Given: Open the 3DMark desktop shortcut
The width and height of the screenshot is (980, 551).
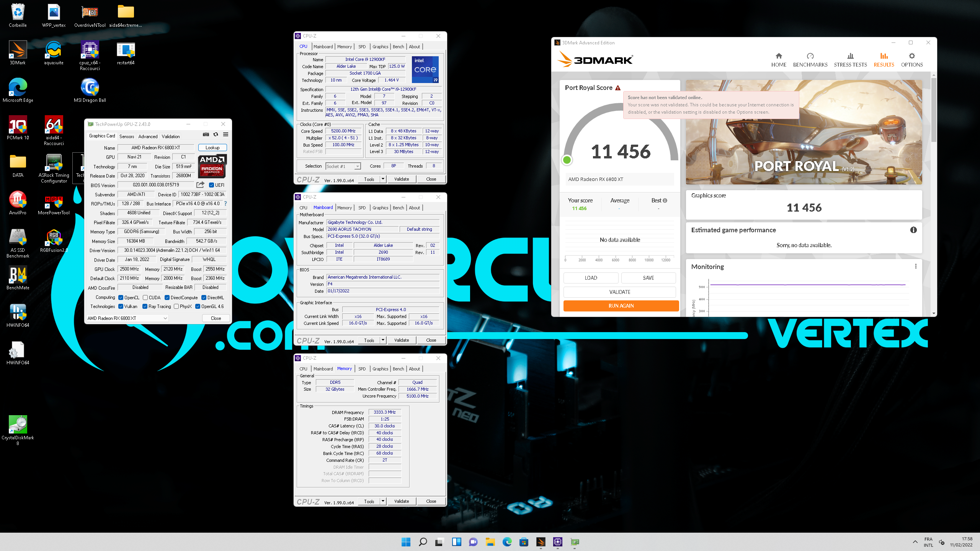Looking at the screenshot, I should [18, 53].
